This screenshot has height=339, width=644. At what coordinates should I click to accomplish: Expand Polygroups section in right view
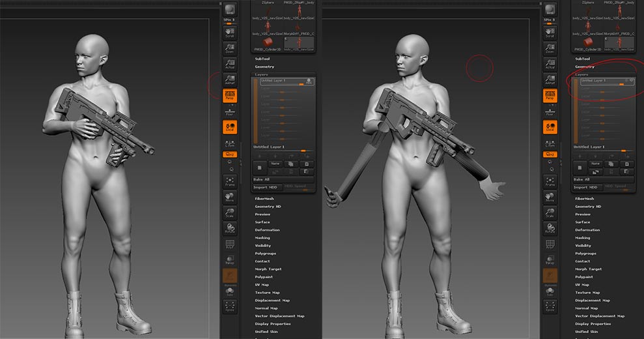pos(585,254)
